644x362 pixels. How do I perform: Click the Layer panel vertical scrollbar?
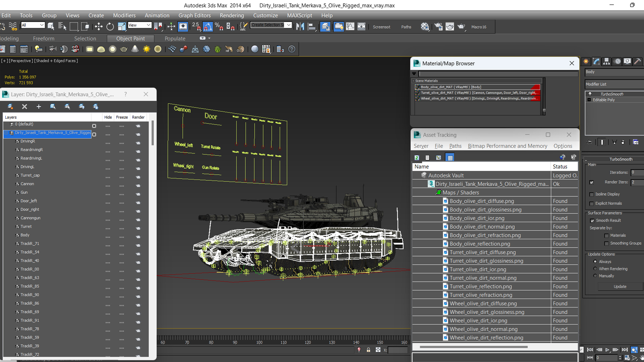point(153,133)
